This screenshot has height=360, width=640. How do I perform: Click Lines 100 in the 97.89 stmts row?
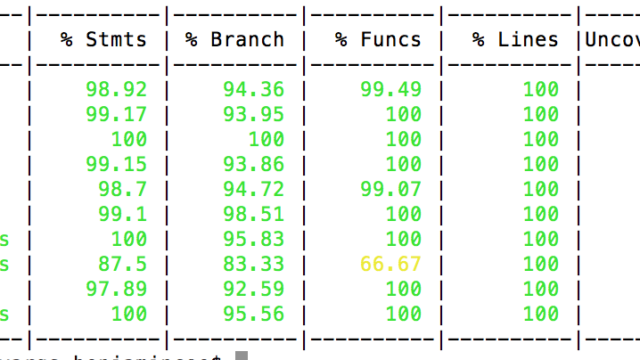(x=540, y=289)
